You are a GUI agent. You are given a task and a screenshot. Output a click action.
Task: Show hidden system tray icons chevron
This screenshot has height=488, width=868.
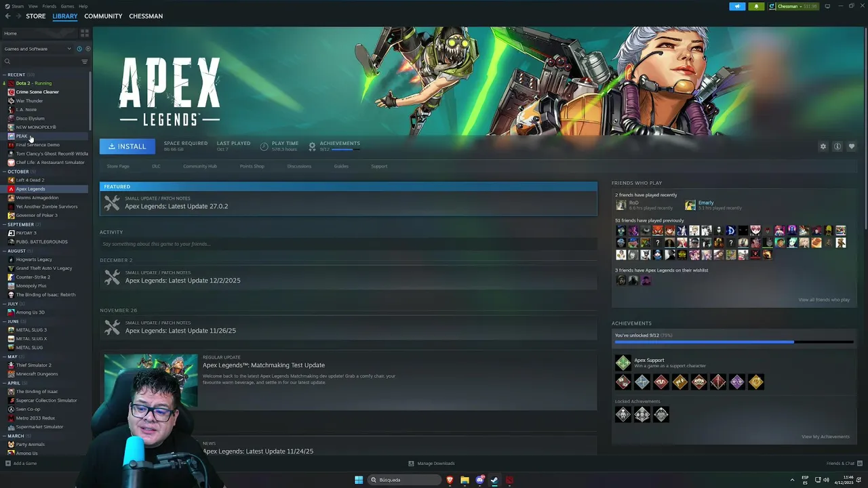[792, 480]
